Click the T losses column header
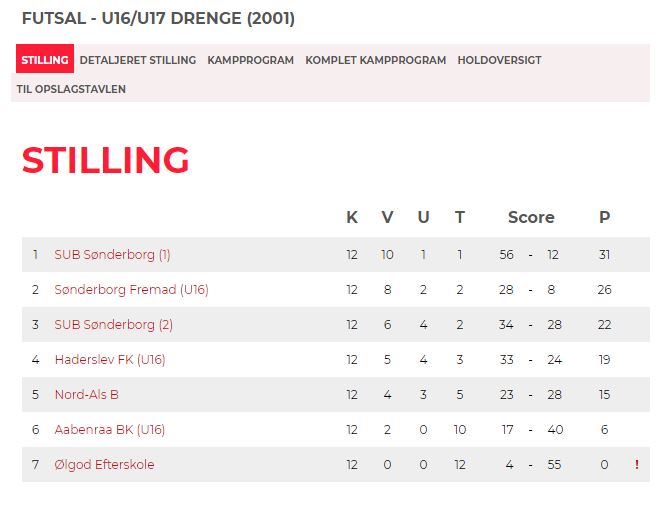Screen dimensions: 666x507 pyautogui.click(x=460, y=217)
